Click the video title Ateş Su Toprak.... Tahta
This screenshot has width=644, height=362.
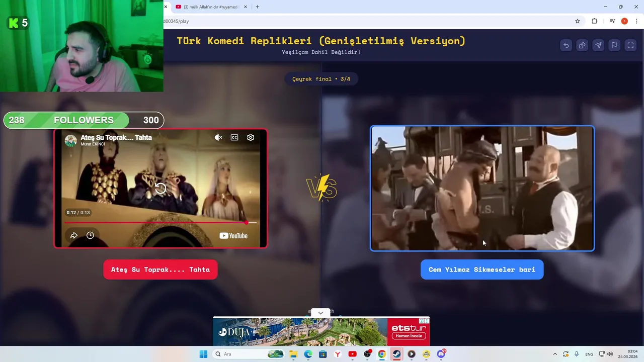click(x=116, y=137)
